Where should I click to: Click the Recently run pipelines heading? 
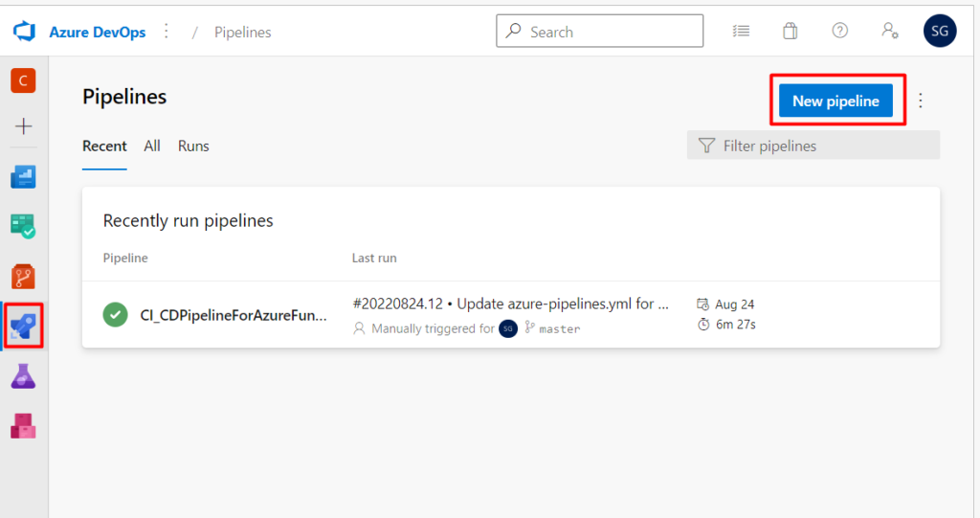click(189, 221)
